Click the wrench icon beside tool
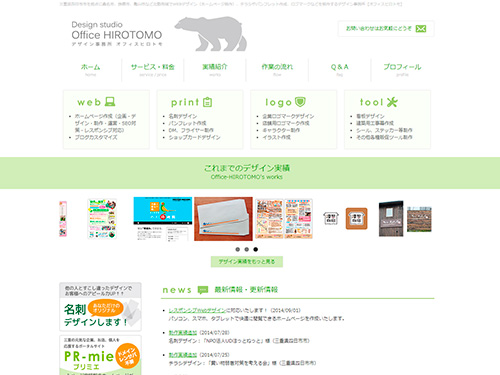The image size is (500, 375). (x=392, y=102)
